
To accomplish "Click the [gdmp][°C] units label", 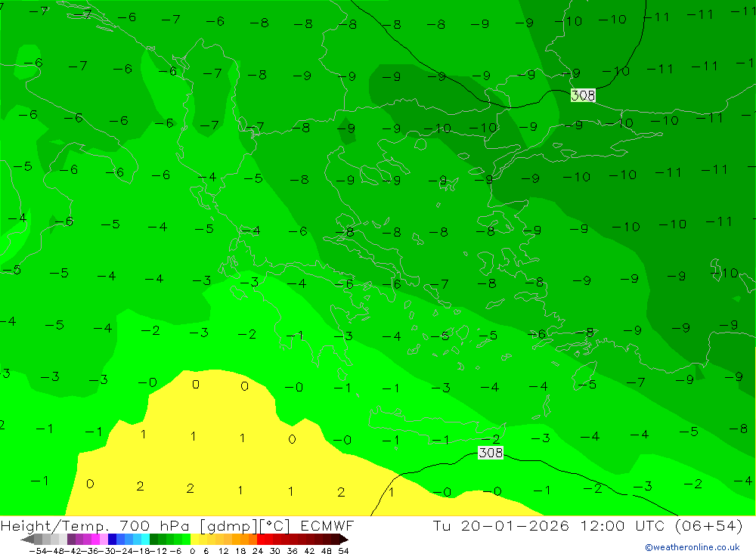I will coord(246,525).
